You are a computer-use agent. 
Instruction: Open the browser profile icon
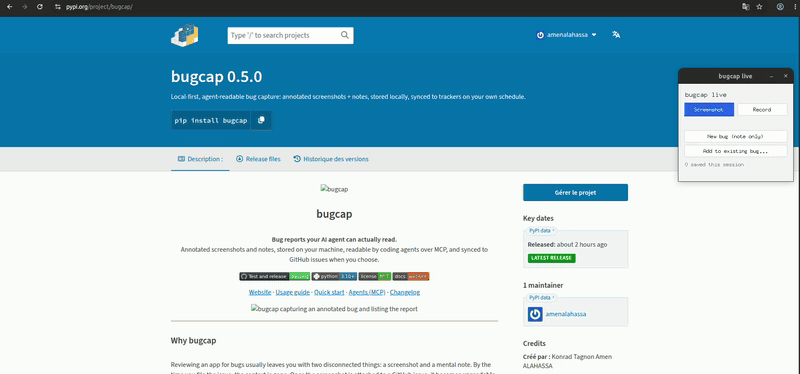(780, 7)
